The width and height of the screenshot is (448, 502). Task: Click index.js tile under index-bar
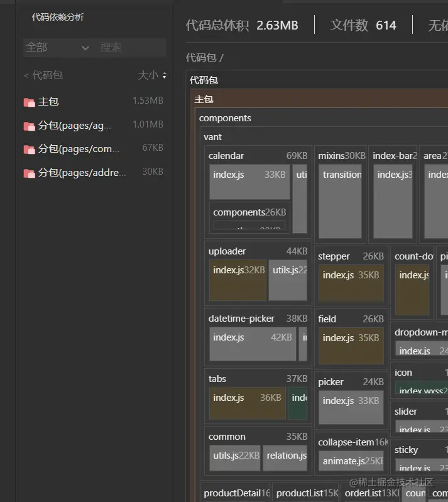[393, 201]
